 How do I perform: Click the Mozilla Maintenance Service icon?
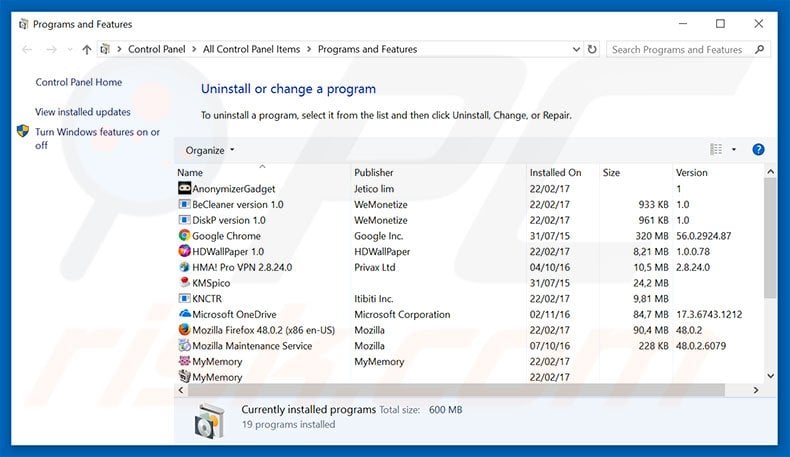pyautogui.click(x=184, y=346)
